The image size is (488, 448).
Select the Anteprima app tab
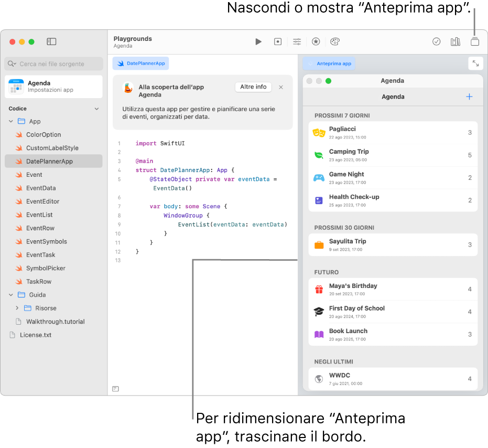(x=329, y=63)
